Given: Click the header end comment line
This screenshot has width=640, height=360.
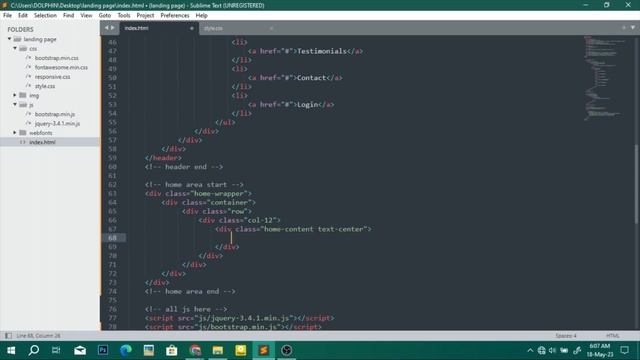Looking at the screenshot, I should tap(184, 167).
